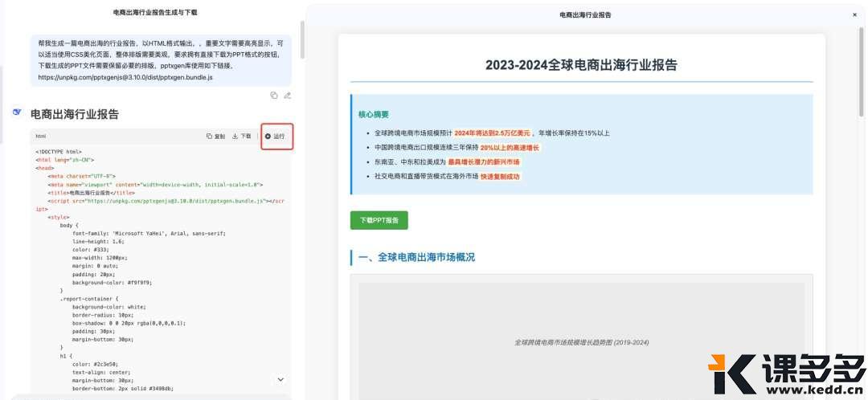The height and width of the screenshot is (400, 868).
Task: Click highlighted text 快速复制成功
Action: [501, 177]
